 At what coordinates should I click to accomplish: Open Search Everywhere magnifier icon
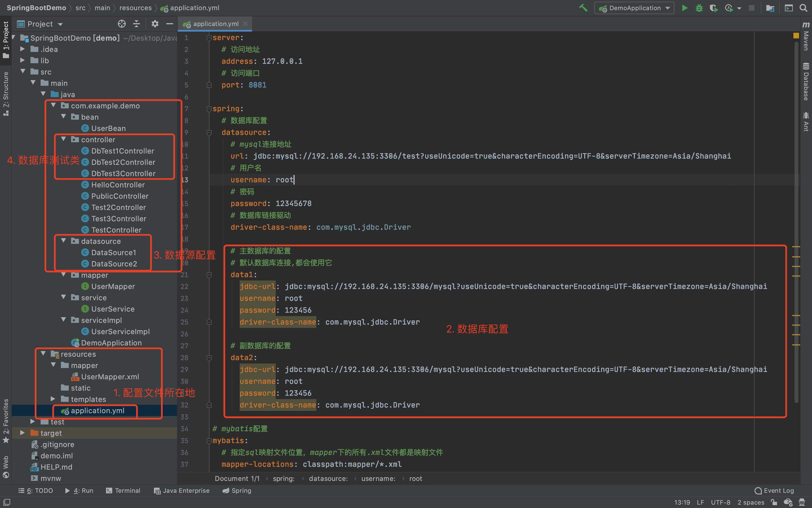point(803,8)
